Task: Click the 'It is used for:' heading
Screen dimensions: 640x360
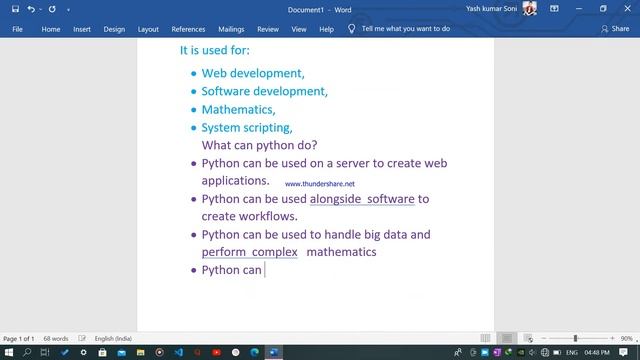Action: (215, 50)
